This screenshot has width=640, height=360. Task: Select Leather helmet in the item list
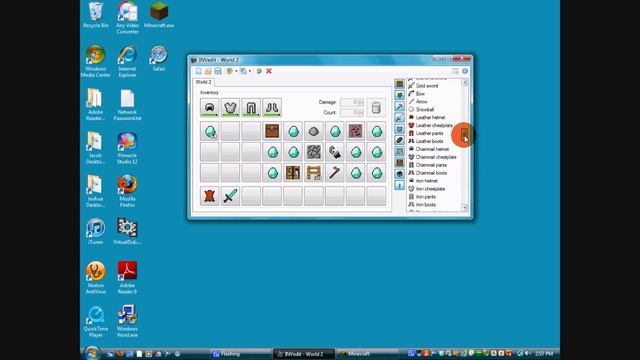click(427, 118)
